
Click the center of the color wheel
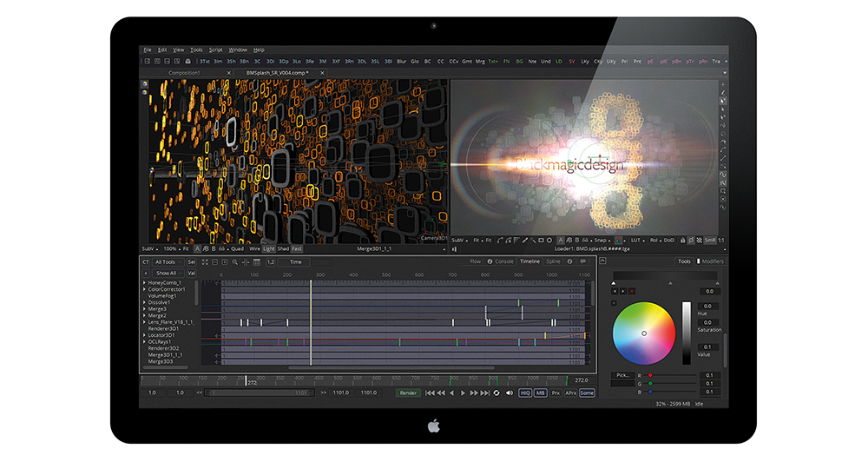(x=644, y=333)
